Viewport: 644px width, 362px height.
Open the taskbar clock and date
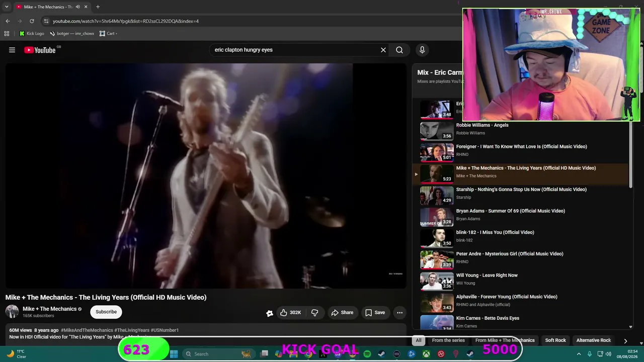click(628, 354)
